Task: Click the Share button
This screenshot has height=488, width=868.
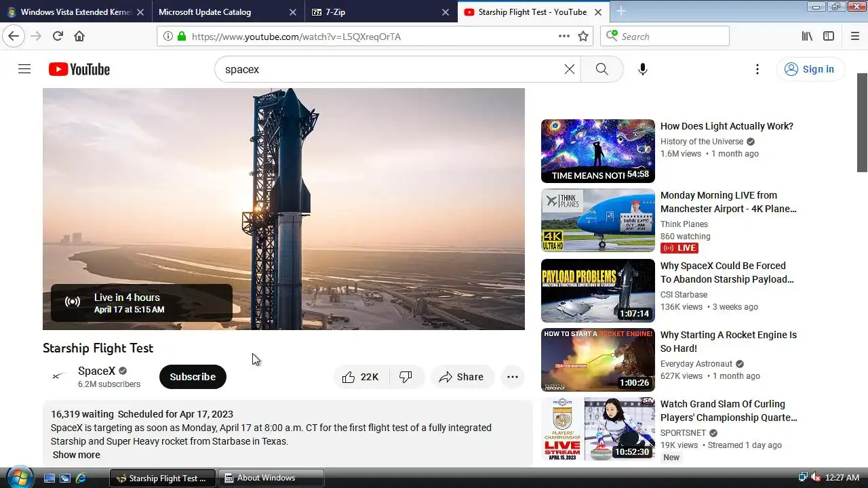Action: tap(461, 377)
